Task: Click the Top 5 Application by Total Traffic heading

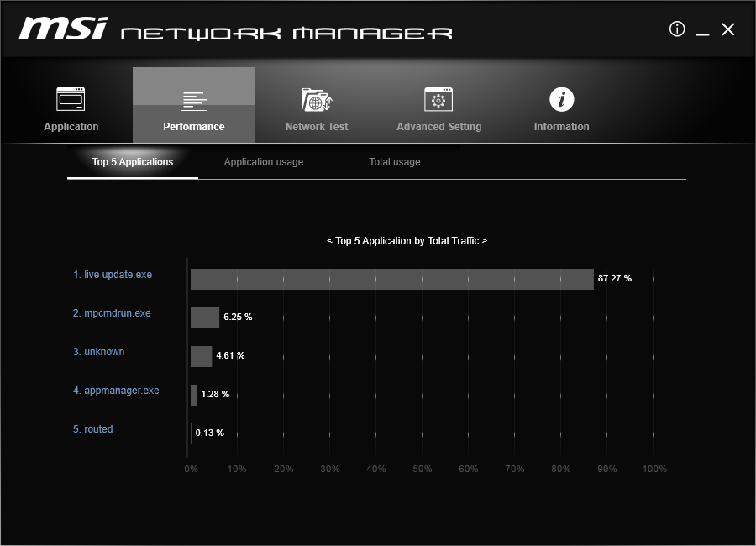Action: pos(407,241)
